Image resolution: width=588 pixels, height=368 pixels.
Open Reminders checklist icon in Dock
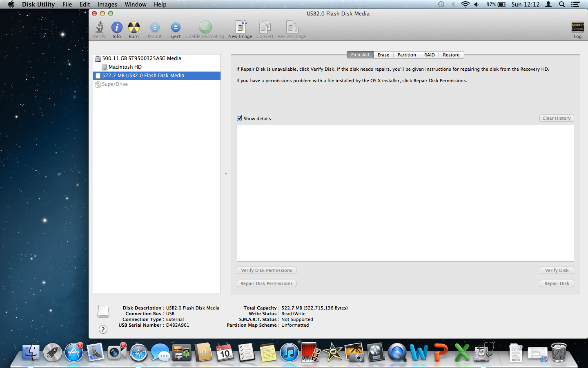pos(246,352)
